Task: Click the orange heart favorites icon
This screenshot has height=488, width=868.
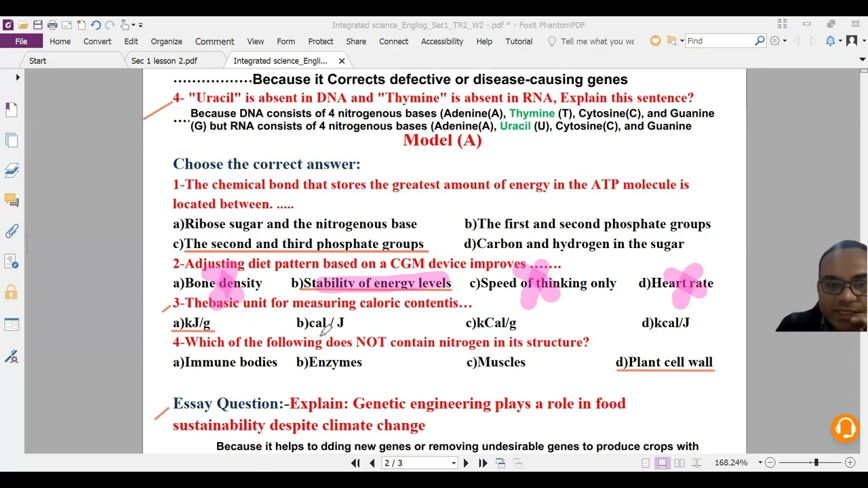Action: click(x=655, y=41)
